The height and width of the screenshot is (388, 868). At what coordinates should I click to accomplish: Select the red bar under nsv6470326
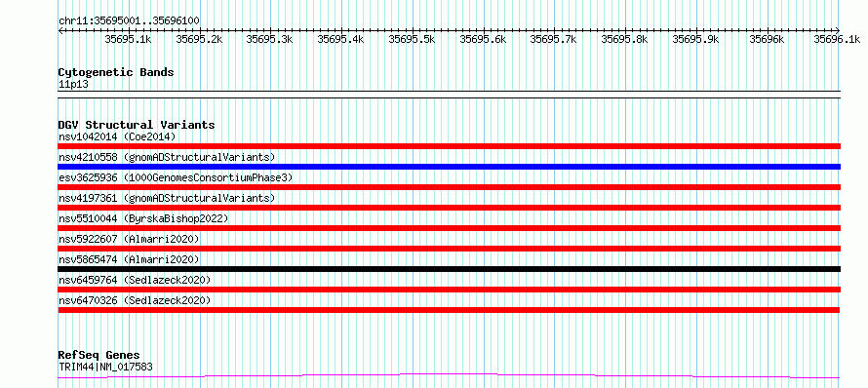(x=449, y=310)
